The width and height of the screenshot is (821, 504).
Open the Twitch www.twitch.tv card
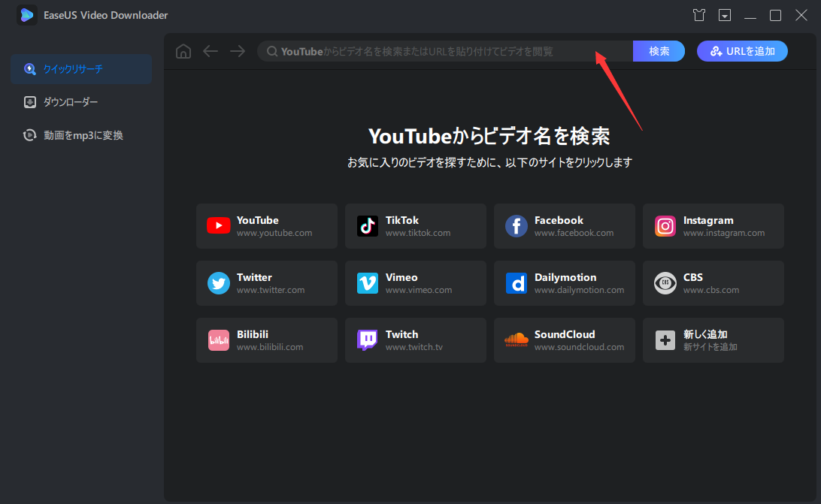click(x=415, y=340)
